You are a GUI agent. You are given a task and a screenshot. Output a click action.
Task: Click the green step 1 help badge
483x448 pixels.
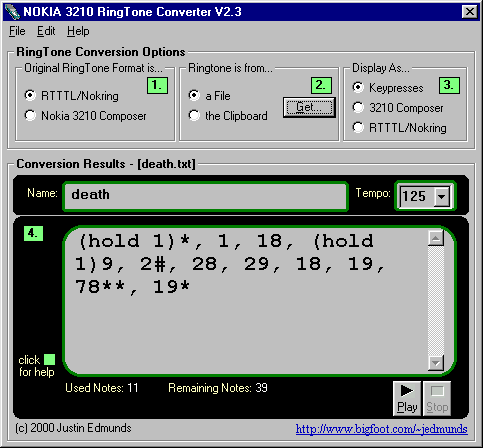(x=157, y=85)
